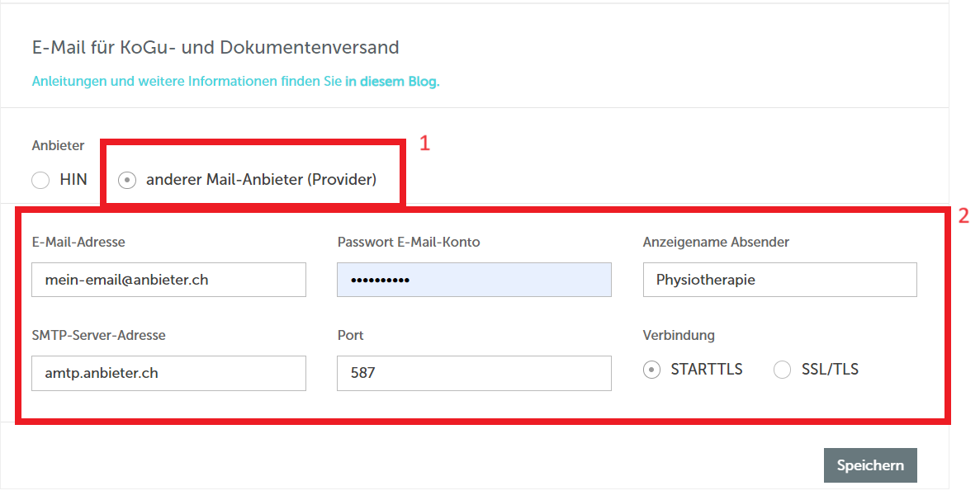This screenshot has width=980, height=500.
Task: Click the SMTP-Server-Adresse input box
Action: point(168,373)
